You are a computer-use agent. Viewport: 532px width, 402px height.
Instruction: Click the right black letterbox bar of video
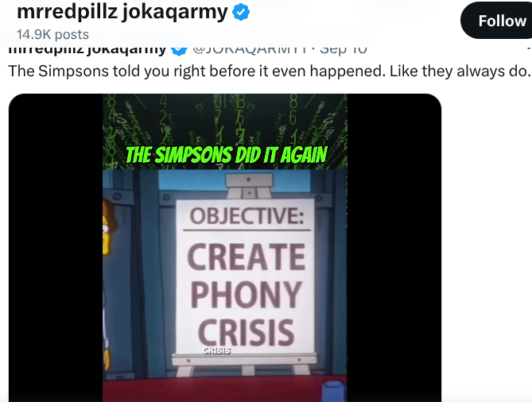pyautogui.click(x=394, y=248)
